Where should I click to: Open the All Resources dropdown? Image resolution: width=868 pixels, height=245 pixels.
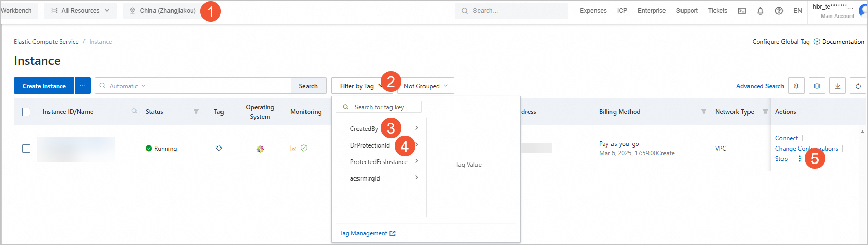[80, 11]
